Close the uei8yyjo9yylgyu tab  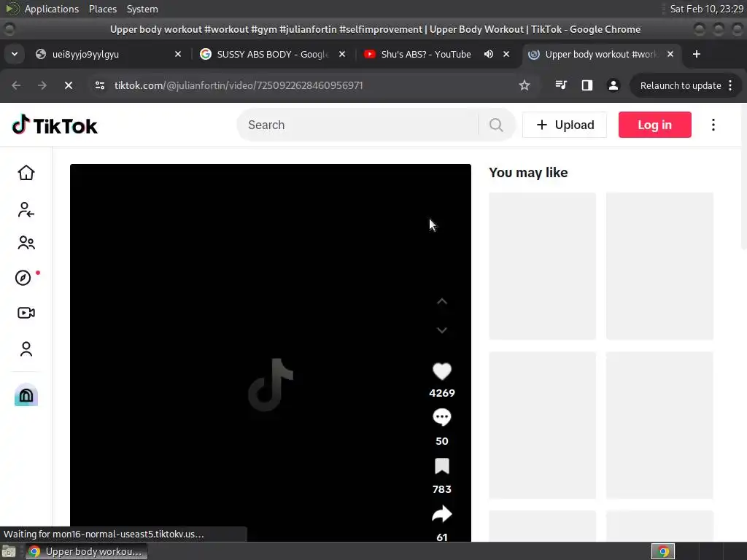click(178, 54)
